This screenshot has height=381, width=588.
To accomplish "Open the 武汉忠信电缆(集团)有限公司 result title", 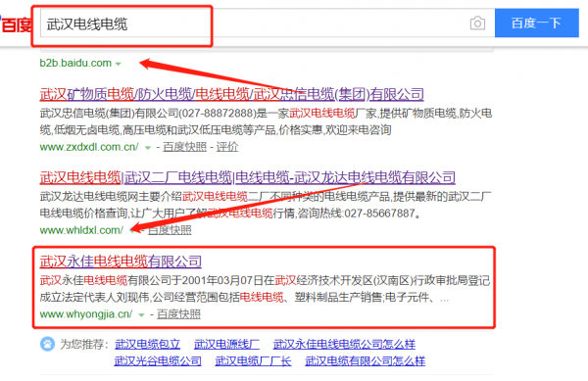I will click(231, 94).
